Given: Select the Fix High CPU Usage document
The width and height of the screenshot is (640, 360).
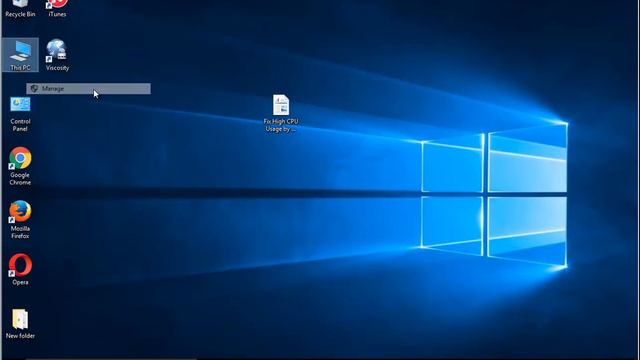Looking at the screenshot, I should 281,113.
